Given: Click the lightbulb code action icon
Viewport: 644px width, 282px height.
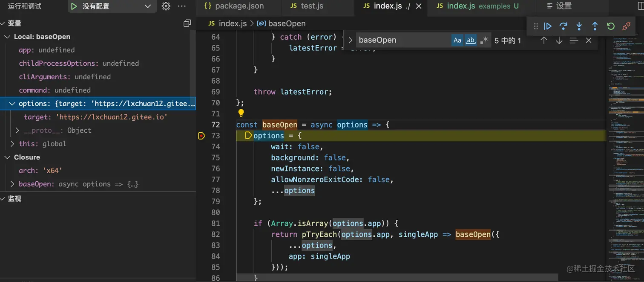Looking at the screenshot, I should pos(241,113).
